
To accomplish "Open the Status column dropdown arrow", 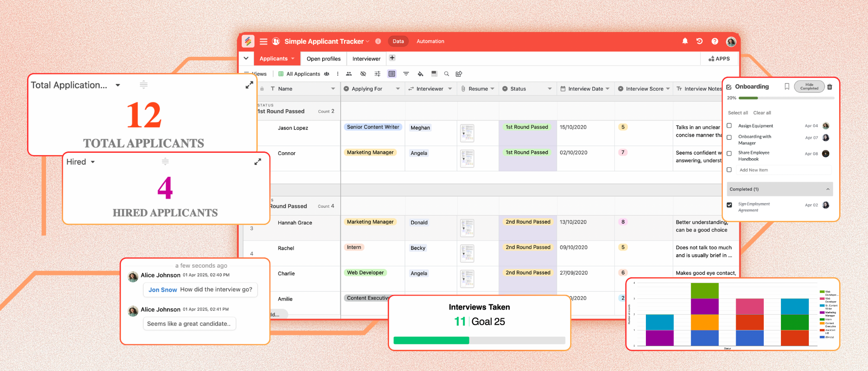I will pos(549,89).
